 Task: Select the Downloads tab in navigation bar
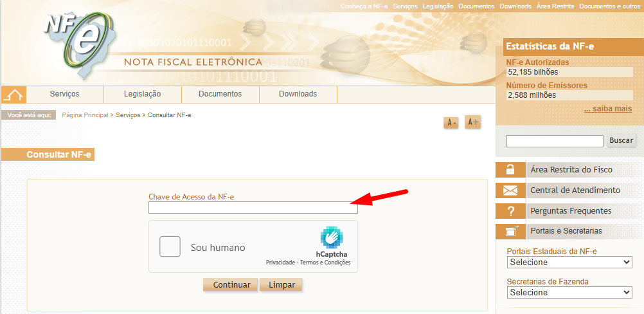tap(298, 94)
